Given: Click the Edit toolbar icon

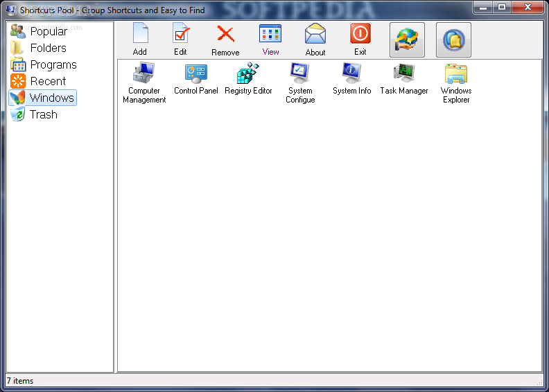Looking at the screenshot, I should tap(181, 34).
